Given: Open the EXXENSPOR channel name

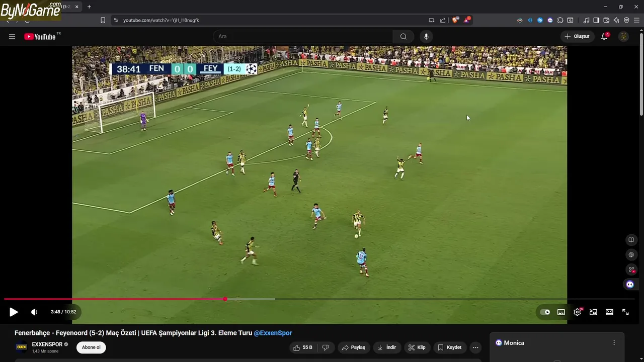Looking at the screenshot, I should click(x=47, y=344).
